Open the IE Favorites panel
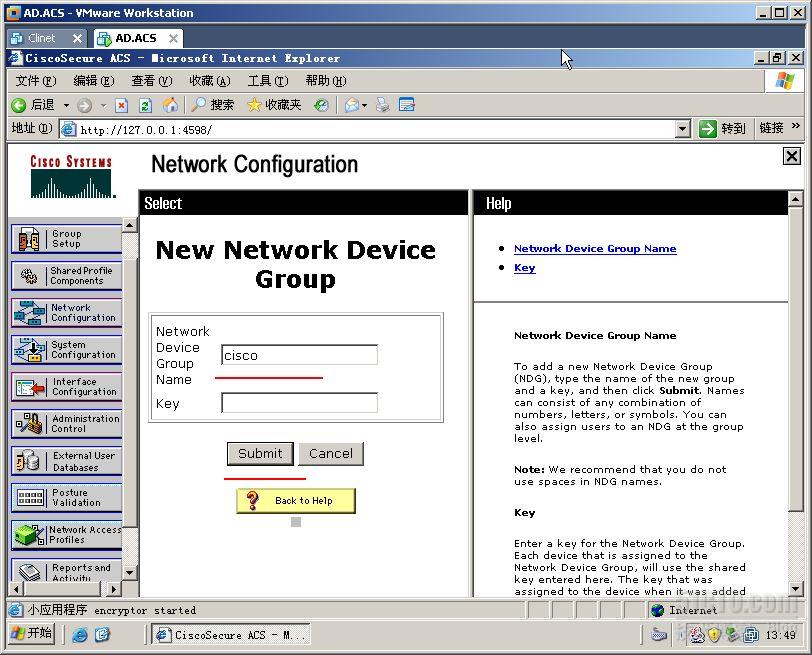Viewport: 812px width, 655px height. point(274,105)
